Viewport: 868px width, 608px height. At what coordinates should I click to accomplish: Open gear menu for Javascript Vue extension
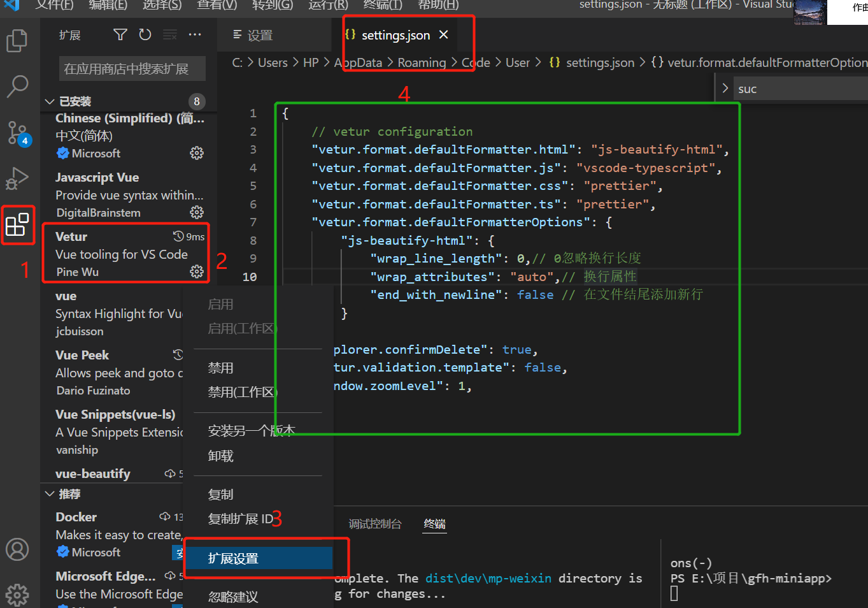click(x=197, y=212)
